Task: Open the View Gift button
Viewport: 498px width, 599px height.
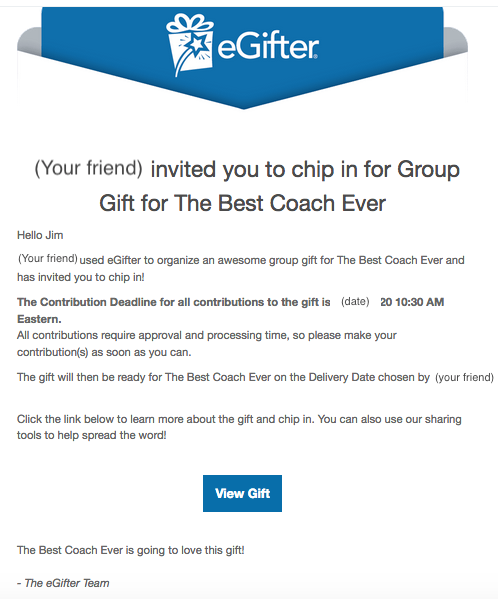Action: pos(243,493)
